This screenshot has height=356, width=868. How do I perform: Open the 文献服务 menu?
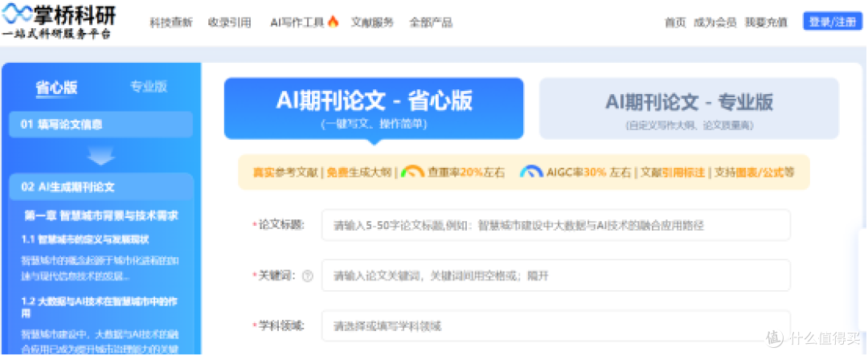point(372,23)
